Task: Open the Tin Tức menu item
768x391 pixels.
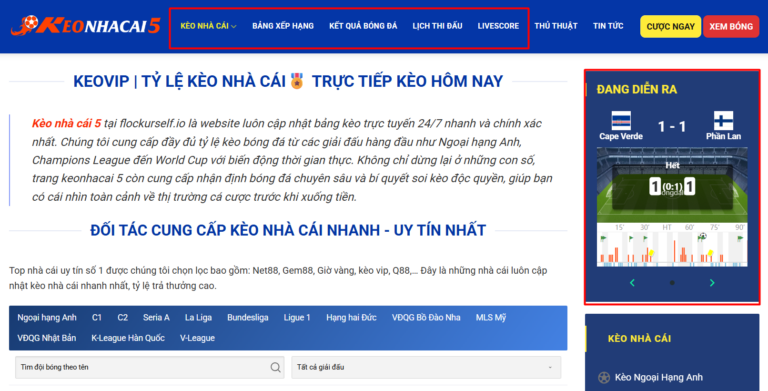Action: (x=608, y=26)
